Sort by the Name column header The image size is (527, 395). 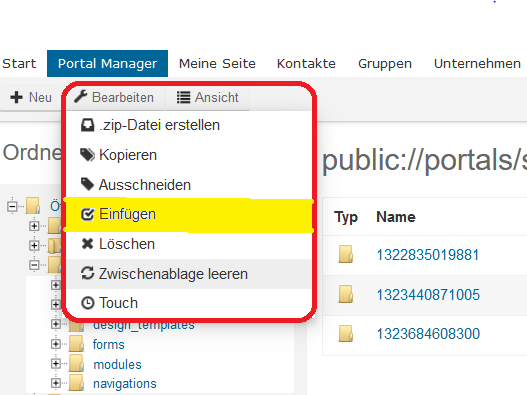point(396,217)
